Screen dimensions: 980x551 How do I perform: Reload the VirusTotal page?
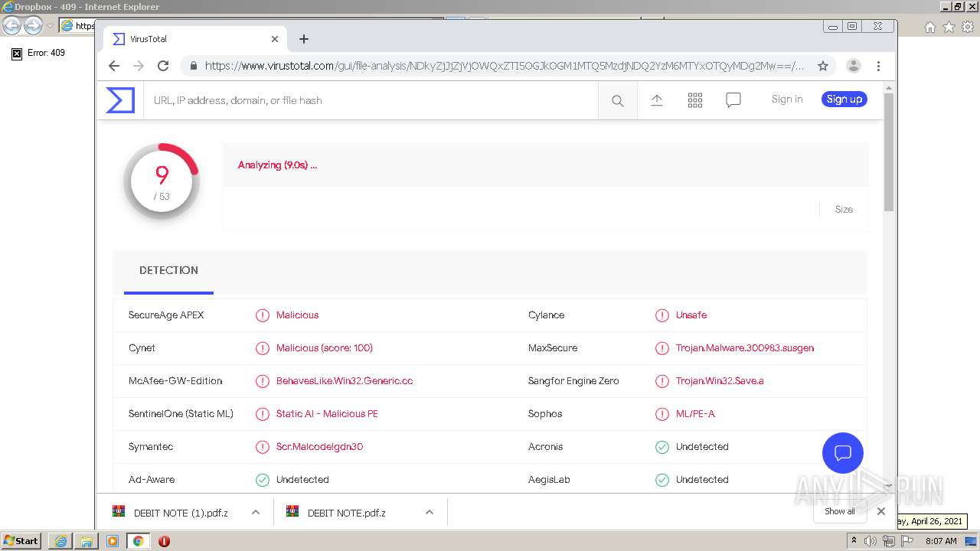pos(163,66)
